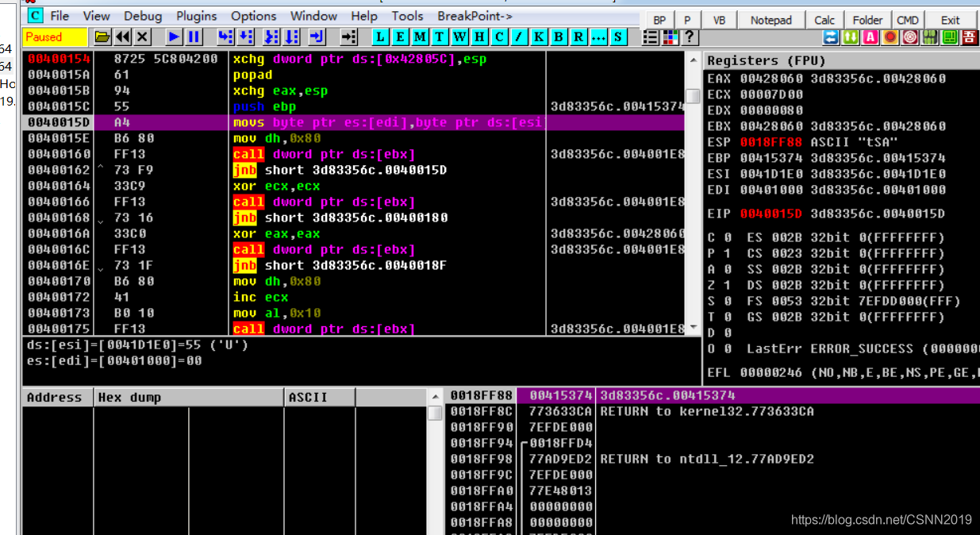Click the CMD button
Image resolution: width=980 pixels, height=535 pixels.
[x=908, y=20]
